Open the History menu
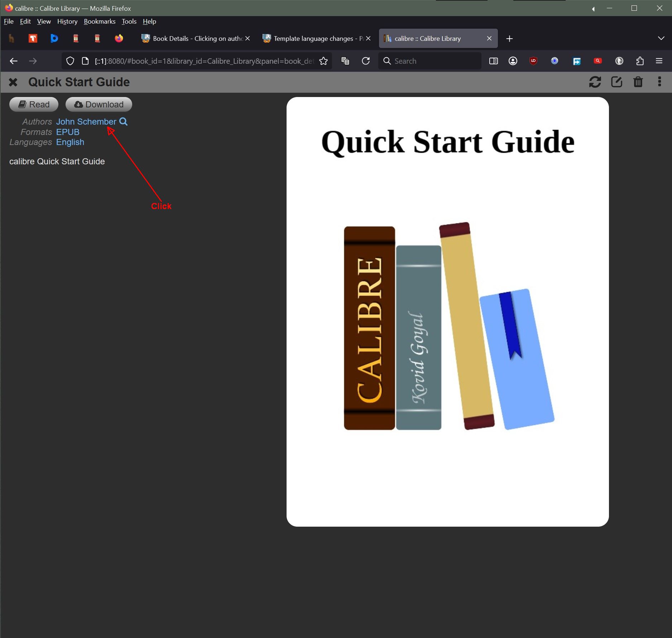 click(x=67, y=21)
